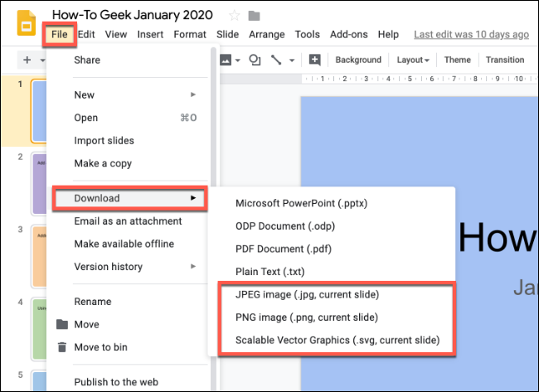Click the Google Slides home logo

[x=27, y=23]
